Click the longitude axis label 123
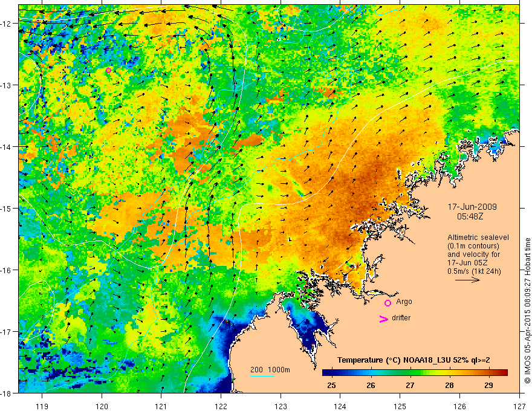 [281, 406]
